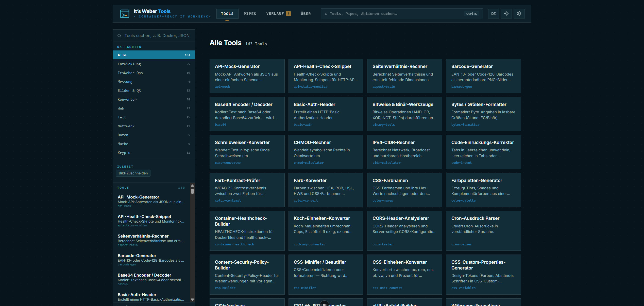Focus the sidebar Tools suchen input

(154, 36)
